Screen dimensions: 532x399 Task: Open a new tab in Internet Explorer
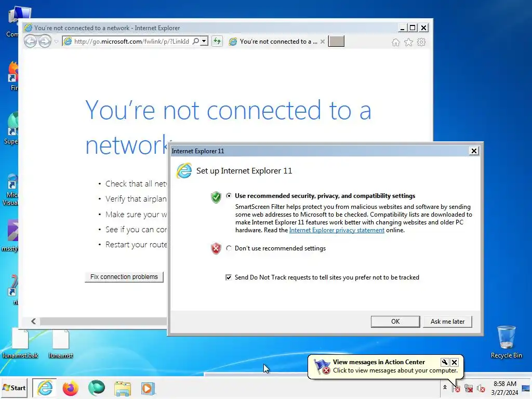coord(336,42)
